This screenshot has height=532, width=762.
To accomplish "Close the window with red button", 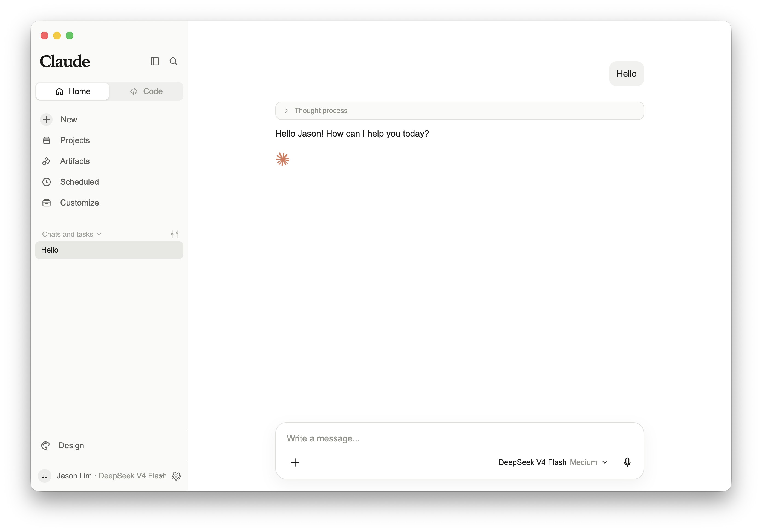I will click(x=44, y=36).
